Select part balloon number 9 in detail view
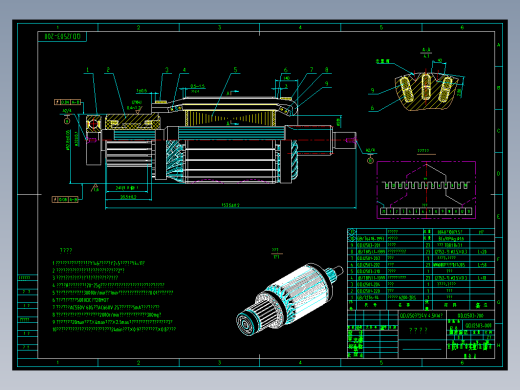Screen dimensions: 520x390 pyautogui.click(x=372, y=90)
